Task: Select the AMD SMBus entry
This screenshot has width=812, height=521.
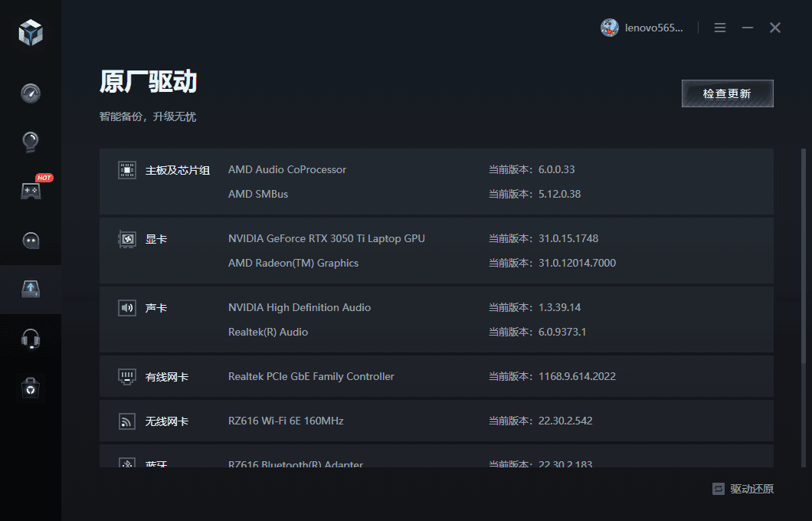Action: click(x=258, y=194)
